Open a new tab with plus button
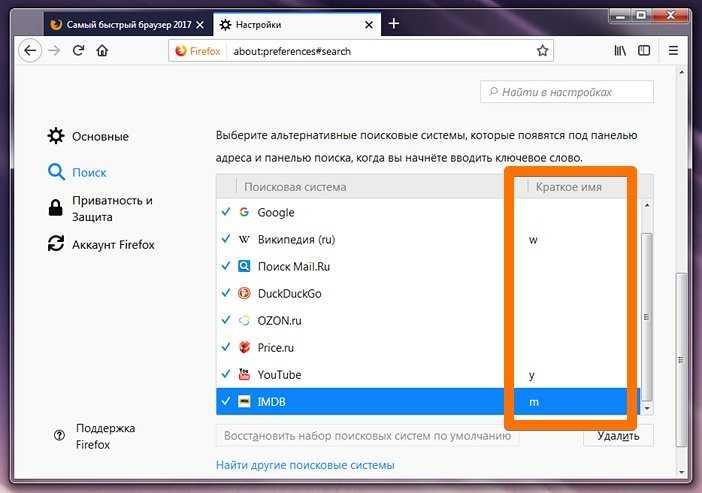 click(394, 23)
